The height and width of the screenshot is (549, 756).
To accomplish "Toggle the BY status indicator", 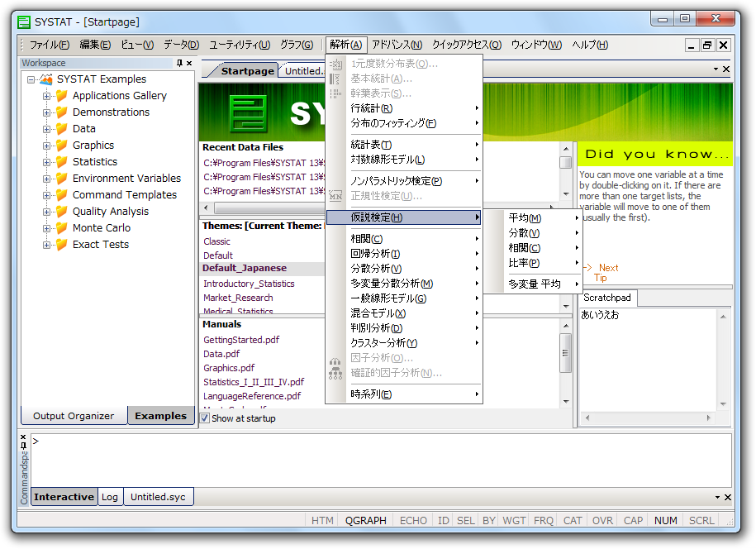I will 489,521.
